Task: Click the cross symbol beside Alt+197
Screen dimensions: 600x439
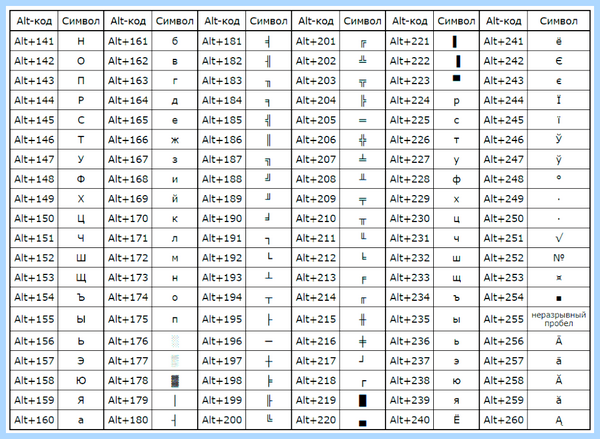Action: 269,361
